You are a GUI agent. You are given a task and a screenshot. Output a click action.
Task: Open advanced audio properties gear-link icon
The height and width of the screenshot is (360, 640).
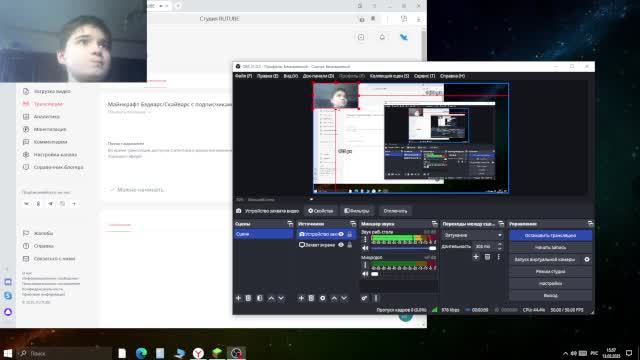click(364, 298)
